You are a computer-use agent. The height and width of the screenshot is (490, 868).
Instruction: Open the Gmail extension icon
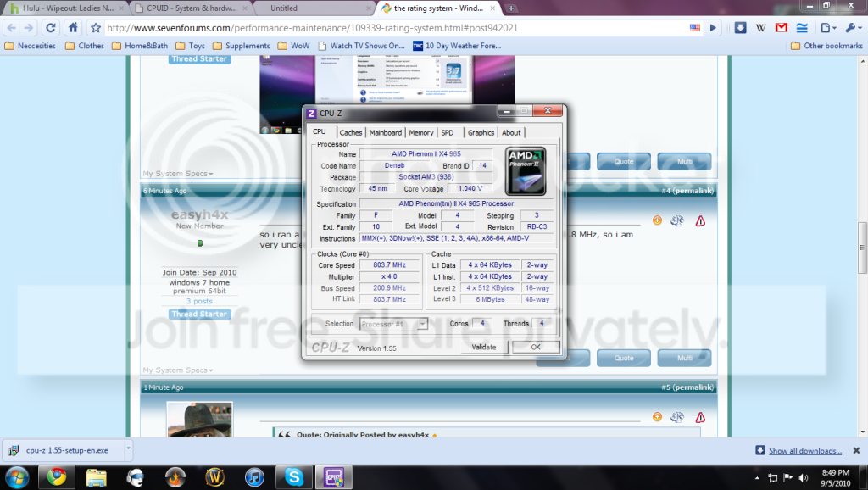781,28
